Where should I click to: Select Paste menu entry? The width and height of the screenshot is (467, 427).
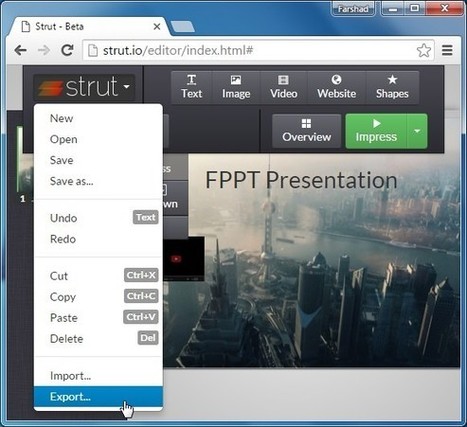point(98,318)
